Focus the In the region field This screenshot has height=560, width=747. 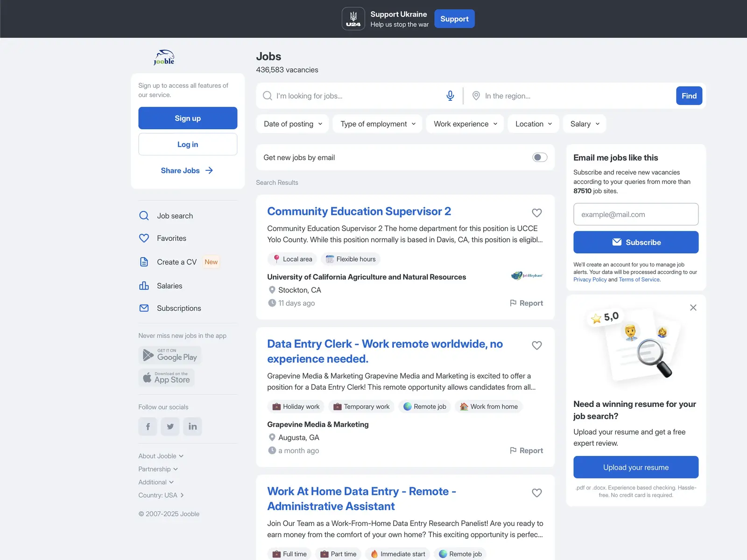pyautogui.click(x=578, y=96)
